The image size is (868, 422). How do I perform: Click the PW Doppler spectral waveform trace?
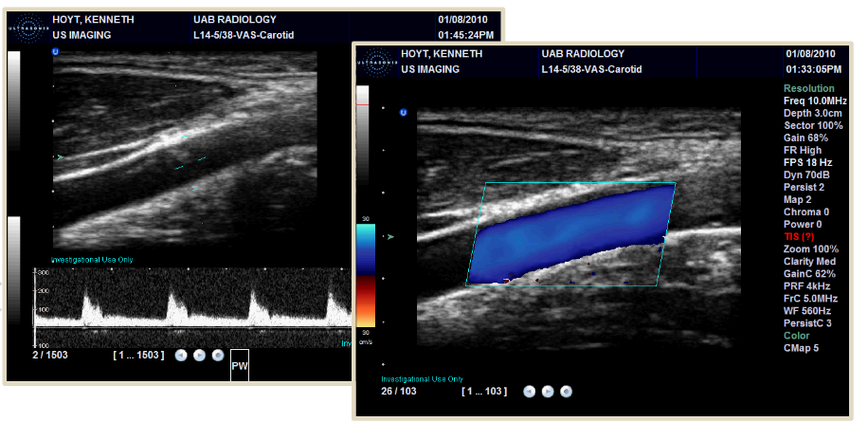[x=193, y=310]
